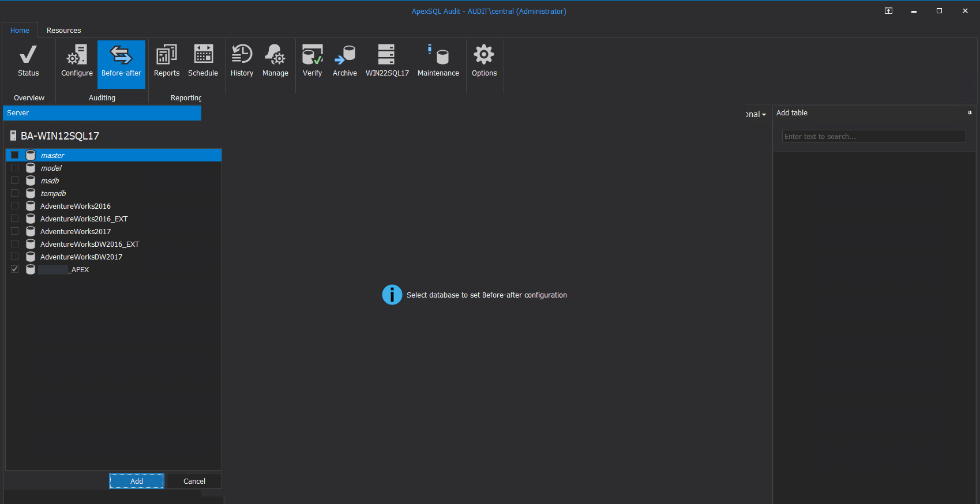Select the AdventureWorksDW2016_EXT row text
Viewport: 980px width, 504px height.
click(89, 244)
